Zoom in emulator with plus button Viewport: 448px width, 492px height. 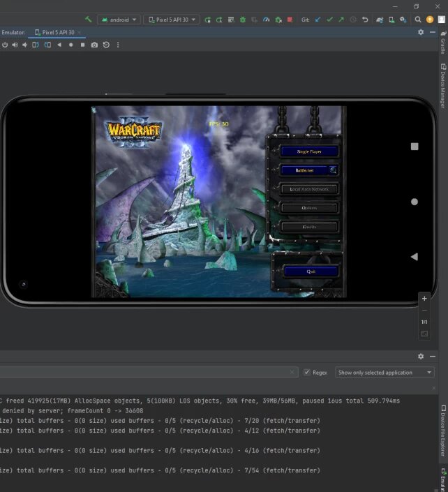[424, 299]
